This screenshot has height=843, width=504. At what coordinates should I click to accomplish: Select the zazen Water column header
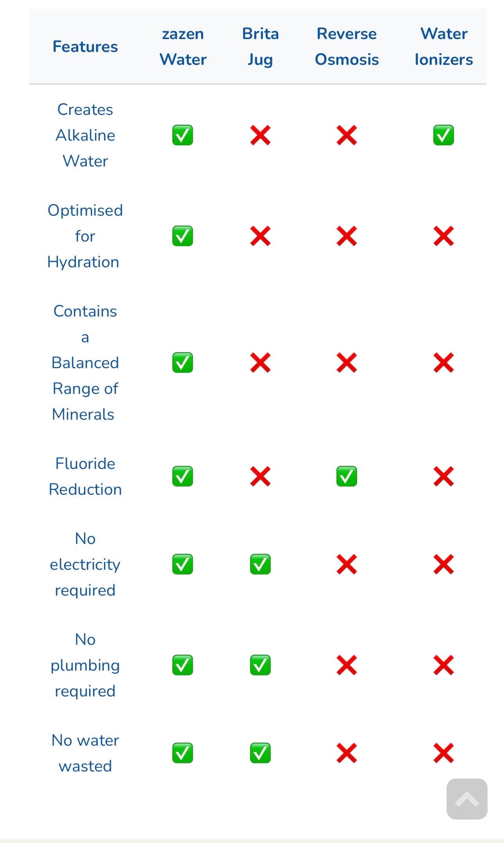pyautogui.click(x=183, y=47)
